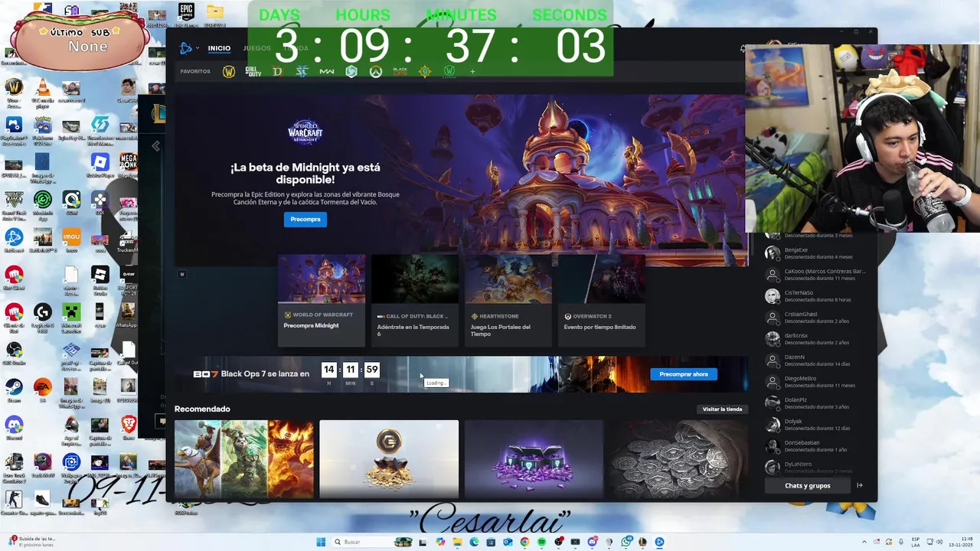Open Windows Start menu
Image resolution: width=980 pixels, height=551 pixels.
[x=321, y=542]
